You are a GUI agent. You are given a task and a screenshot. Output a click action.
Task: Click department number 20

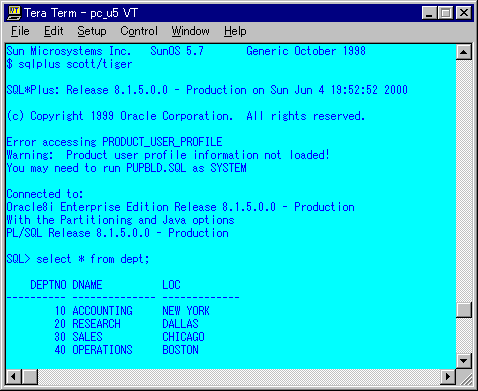[60, 324]
